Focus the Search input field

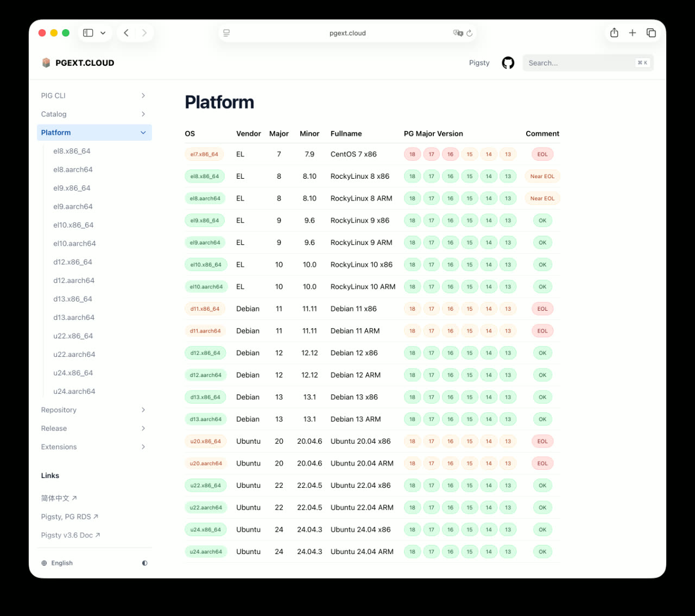pos(578,63)
